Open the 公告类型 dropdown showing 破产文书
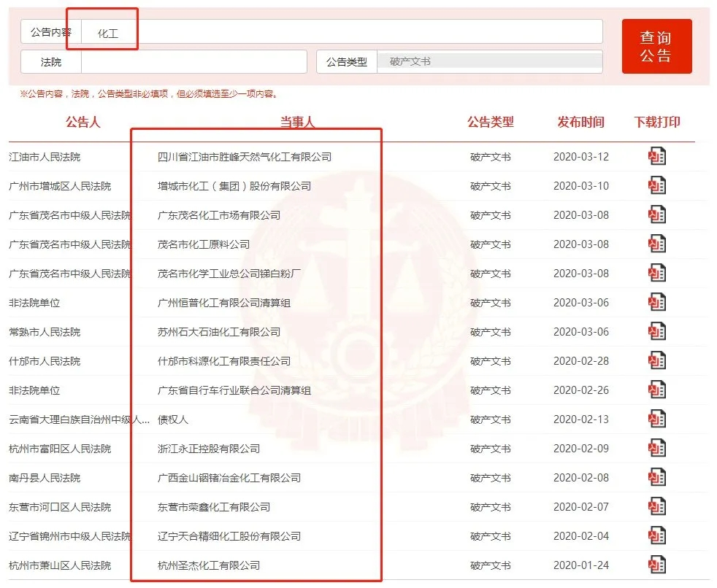The height and width of the screenshot is (588, 717). coord(489,62)
